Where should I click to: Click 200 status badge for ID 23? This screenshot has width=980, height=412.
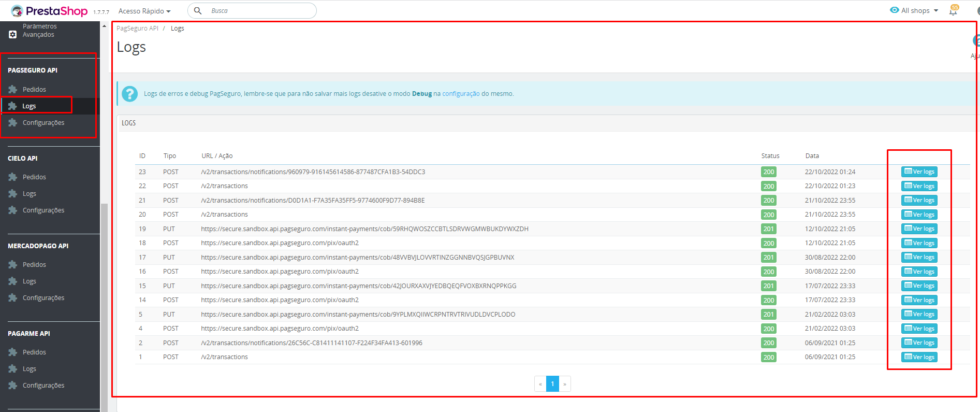(x=769, y=172)
